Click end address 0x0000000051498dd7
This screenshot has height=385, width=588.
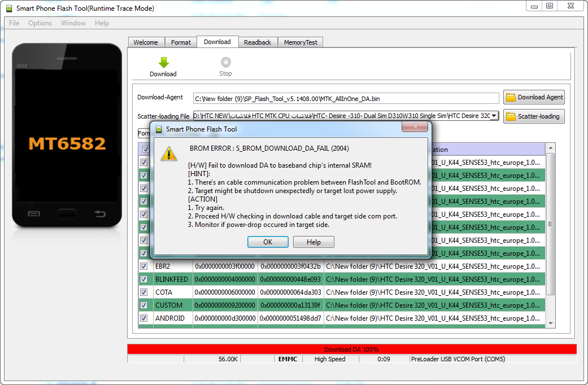(x=291, y=318)
